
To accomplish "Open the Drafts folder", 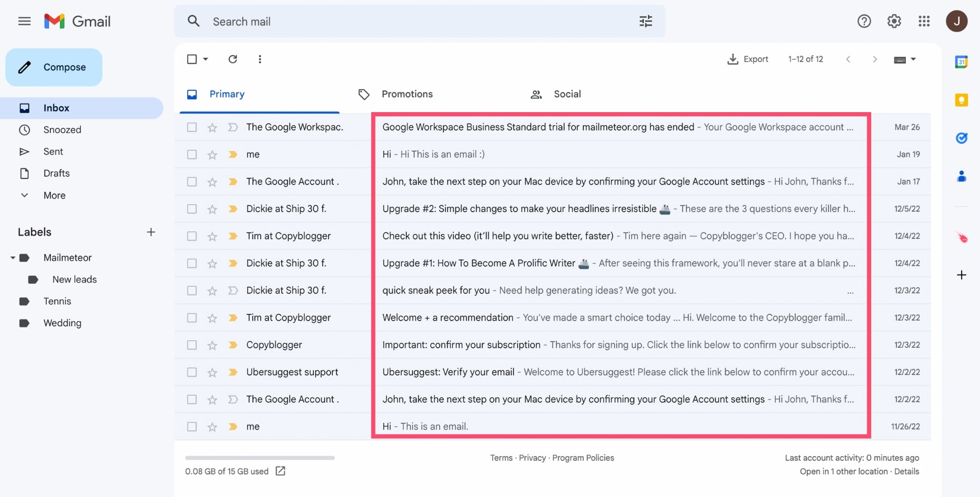I will 57,173.
